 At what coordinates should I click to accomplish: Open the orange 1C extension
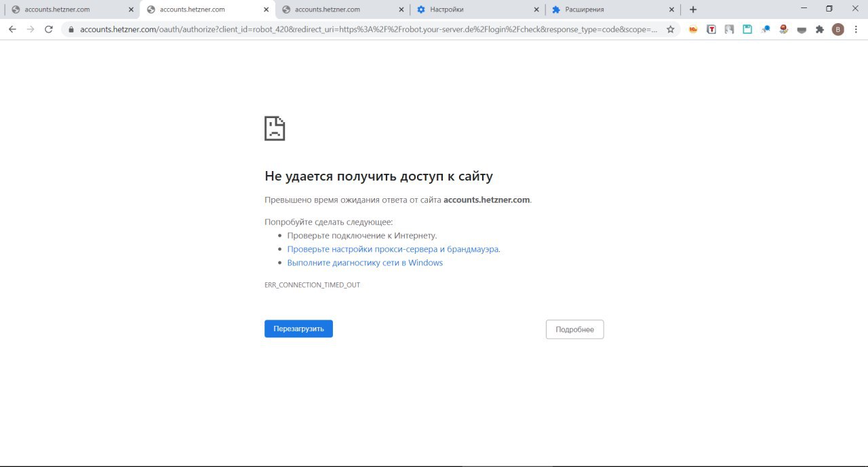coord(693,29)
